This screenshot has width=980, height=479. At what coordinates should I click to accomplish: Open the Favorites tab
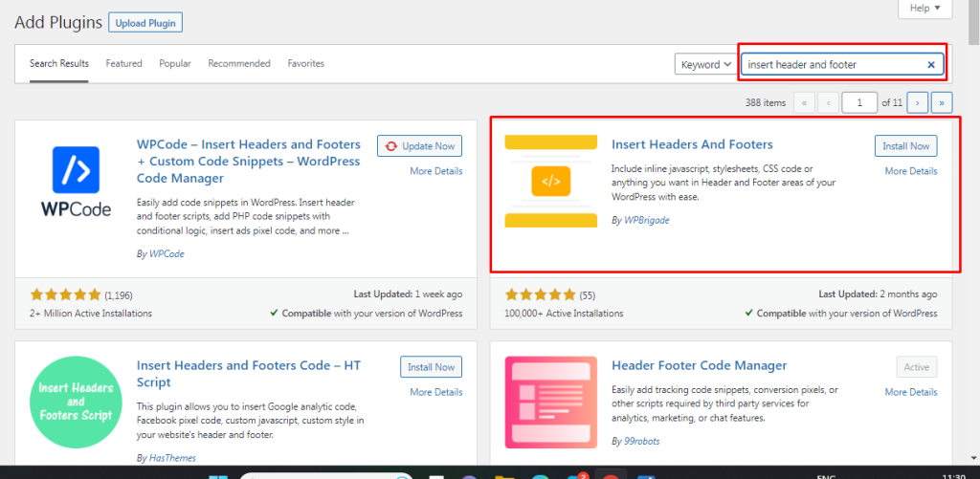(x=305, y=64)
